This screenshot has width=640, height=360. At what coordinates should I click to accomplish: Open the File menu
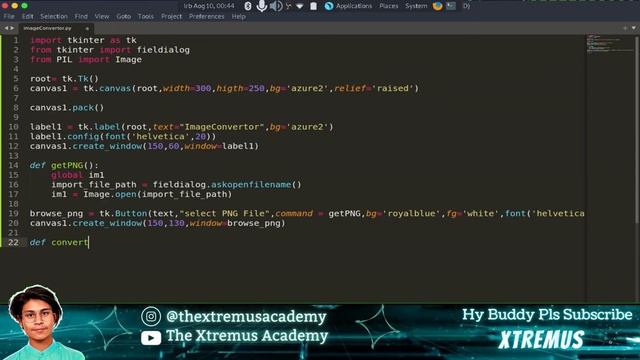[9, 16]
